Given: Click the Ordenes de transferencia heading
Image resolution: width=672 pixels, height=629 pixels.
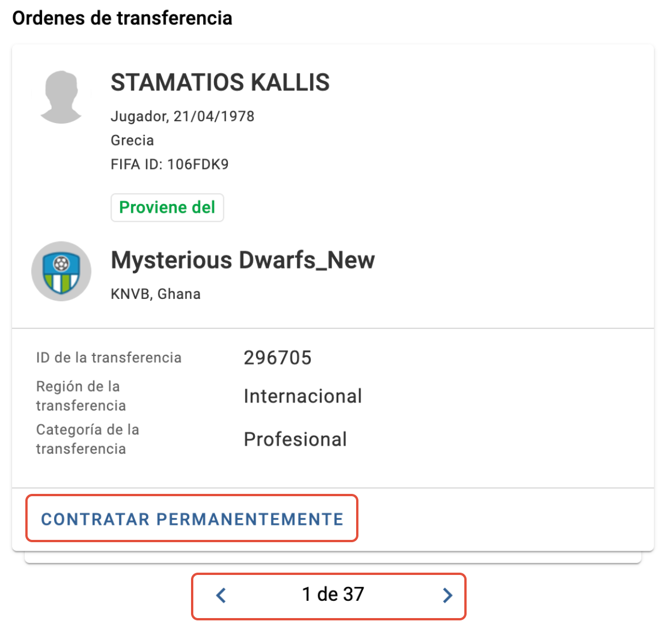Looking at the screenshot, I should point(122,18).
